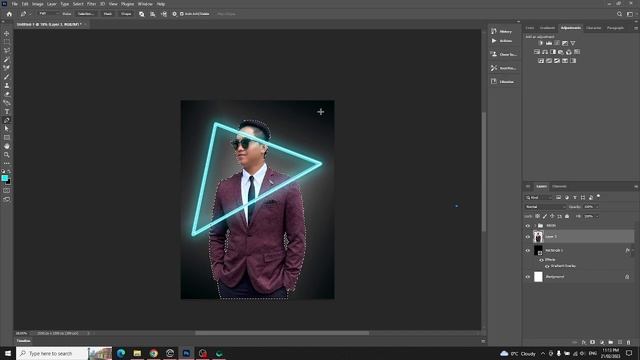Select the Clone Stamp tool in toolbar
The height and width of the screenshot is (360, 640).
coord(7,85)
